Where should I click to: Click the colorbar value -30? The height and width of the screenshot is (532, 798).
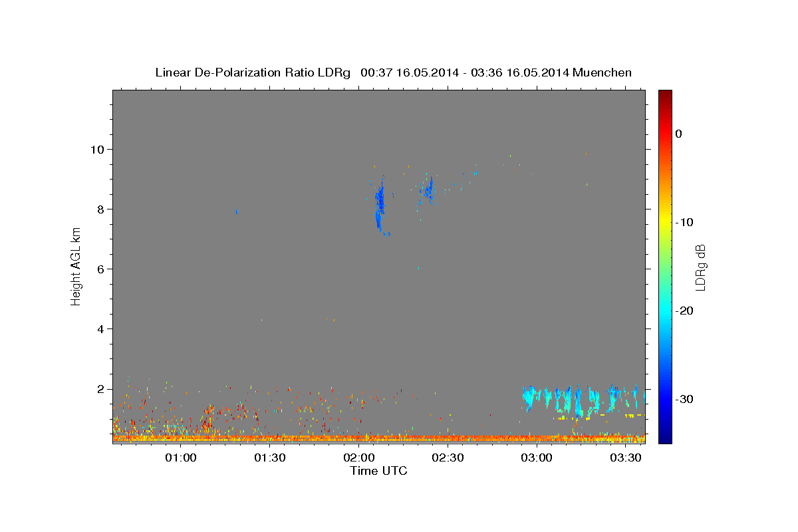click(x=684, y=399)
